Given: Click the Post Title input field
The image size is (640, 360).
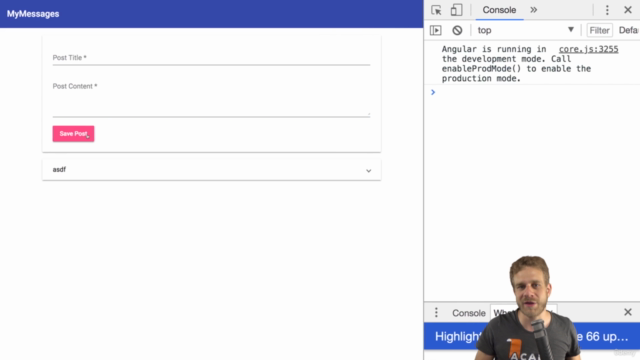Looking at the screenshot, I should click(211, 58).
